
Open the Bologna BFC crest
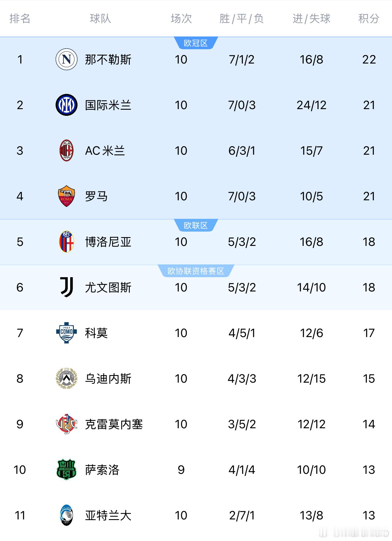click(x=66, y=242)
